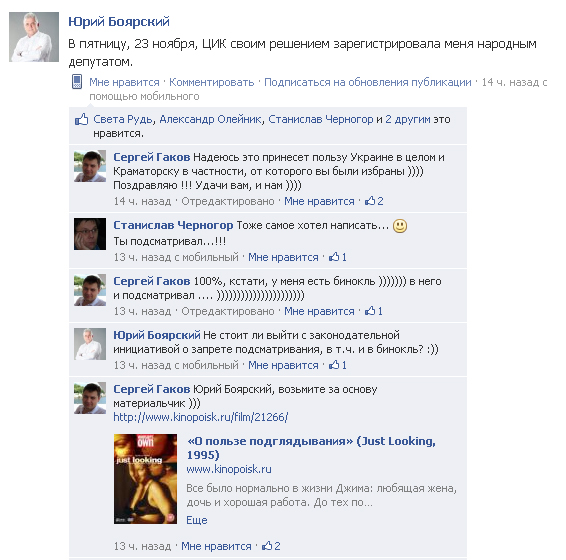This screenshot has height=560, width=566.
Task: Open the likes count on first Сергей Гаков comment
Action: point(374,201)
